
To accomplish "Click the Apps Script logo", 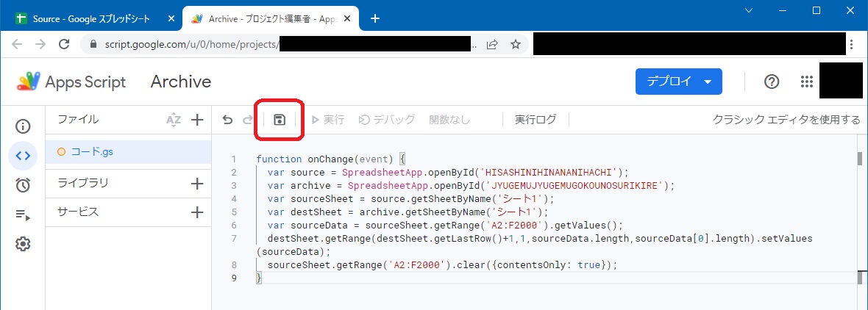I will coord(71,82).
